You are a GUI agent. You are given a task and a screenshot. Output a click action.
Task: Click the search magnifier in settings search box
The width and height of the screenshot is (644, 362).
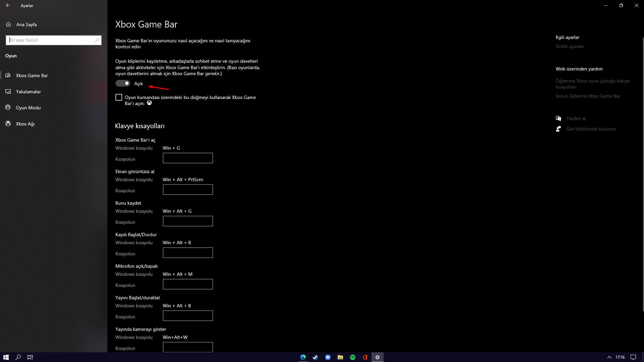click(x=97, y=40)
